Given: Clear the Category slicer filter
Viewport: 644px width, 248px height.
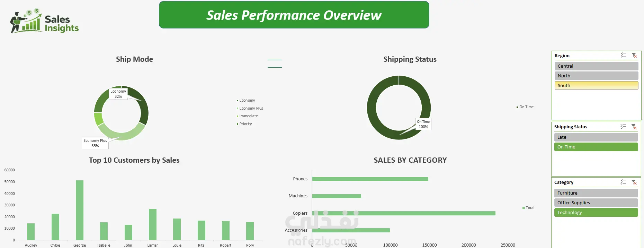Looking at the screenshot, I should 634,182.
